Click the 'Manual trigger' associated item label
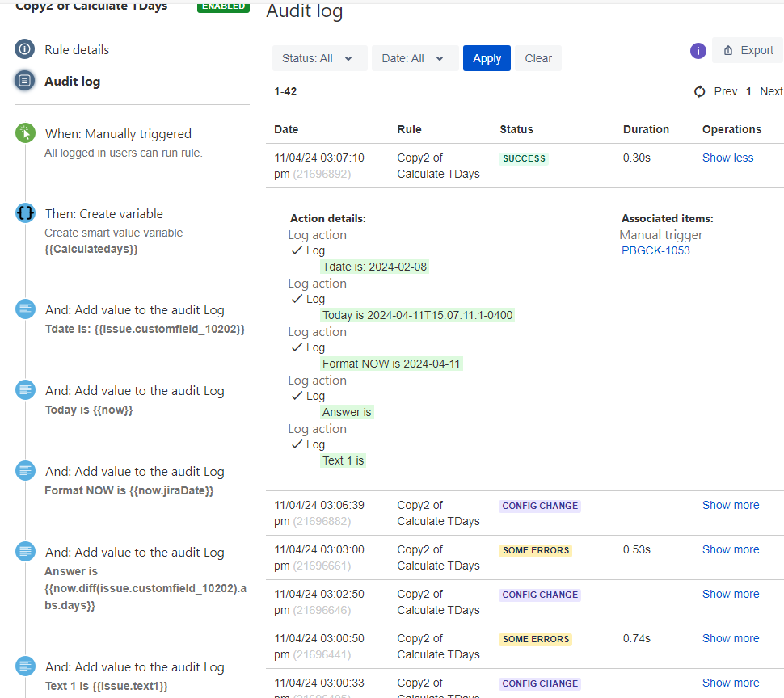Screen dimensions: 784x698 660,235
